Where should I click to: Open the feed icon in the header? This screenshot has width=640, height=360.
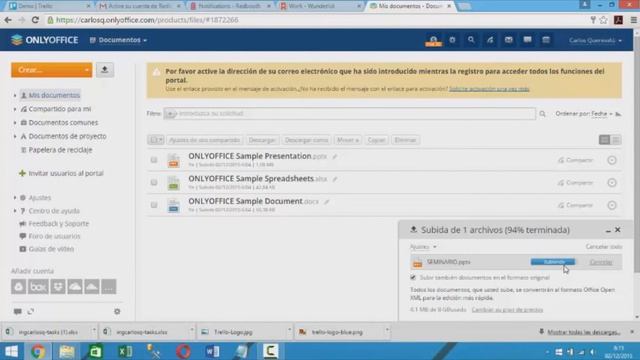coord(490,40)
